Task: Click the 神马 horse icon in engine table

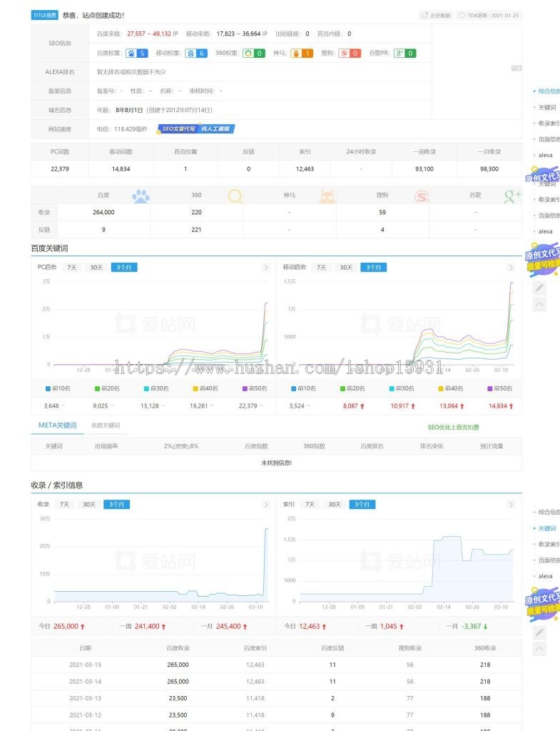Action: coord(327,196)
